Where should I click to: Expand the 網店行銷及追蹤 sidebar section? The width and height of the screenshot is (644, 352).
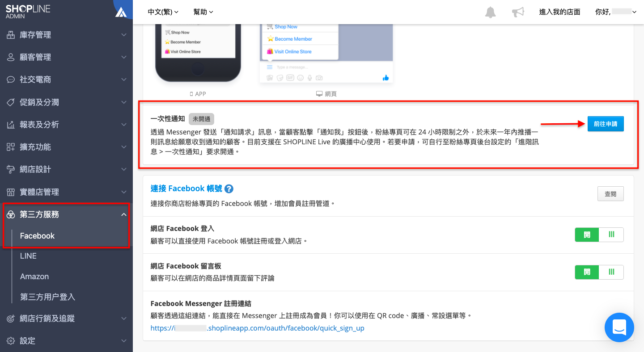[124, 318]
